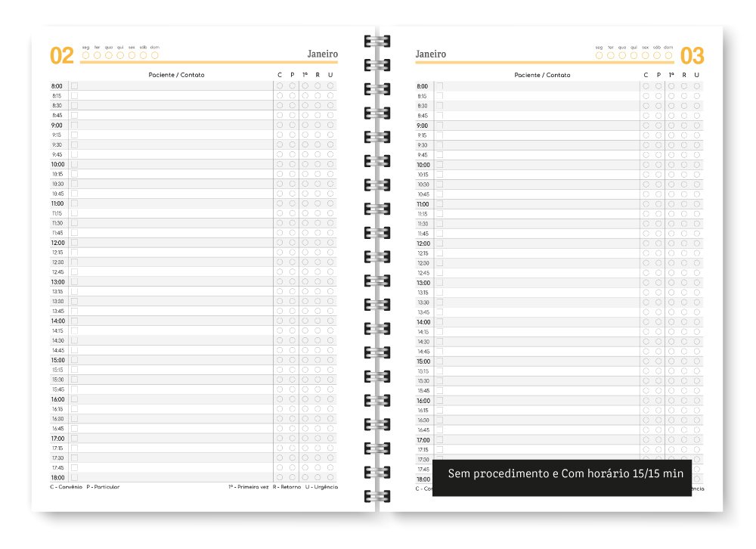Click the "Sem procedimento e Com horário" black banner

[562, 478]
